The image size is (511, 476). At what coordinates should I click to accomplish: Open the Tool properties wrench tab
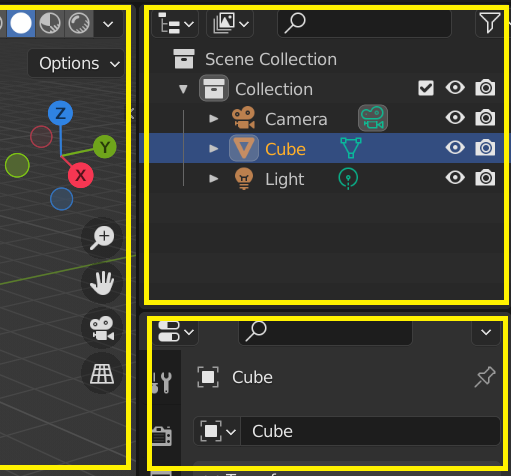click(x=162, y=382)
